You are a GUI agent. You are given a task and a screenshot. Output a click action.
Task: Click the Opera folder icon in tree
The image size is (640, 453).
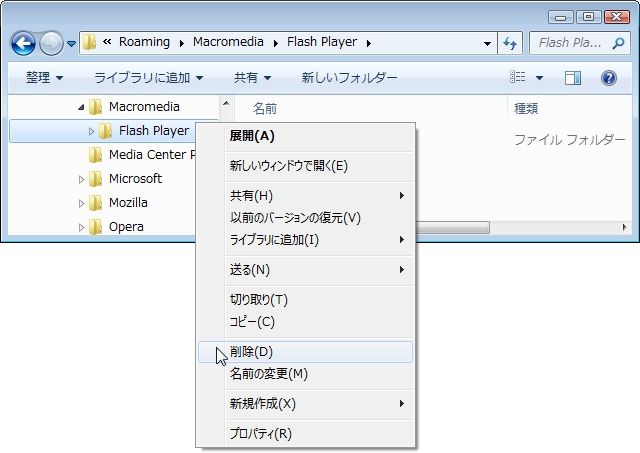tap(95, 227)
